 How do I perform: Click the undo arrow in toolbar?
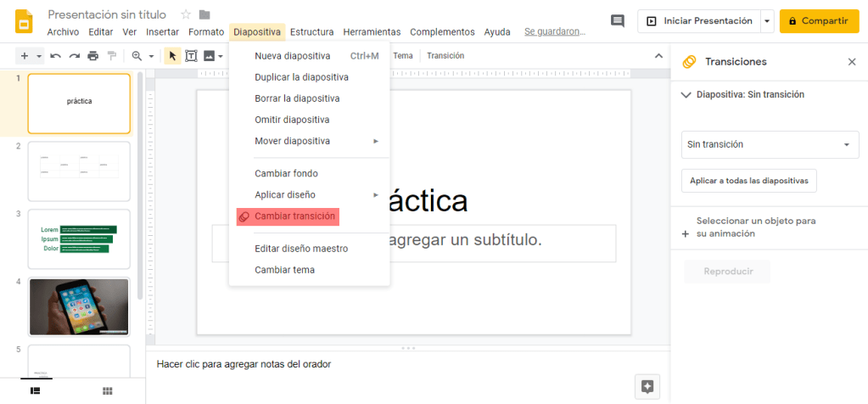point(56,56)
